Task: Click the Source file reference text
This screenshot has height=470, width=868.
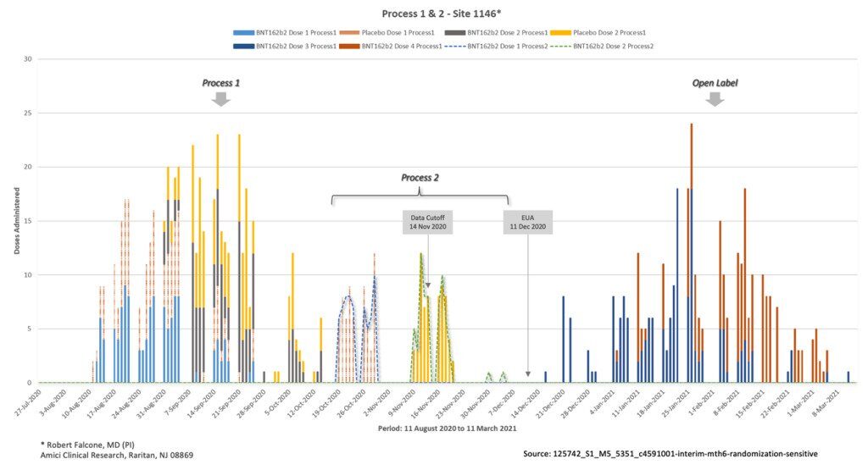Action: 670,454
